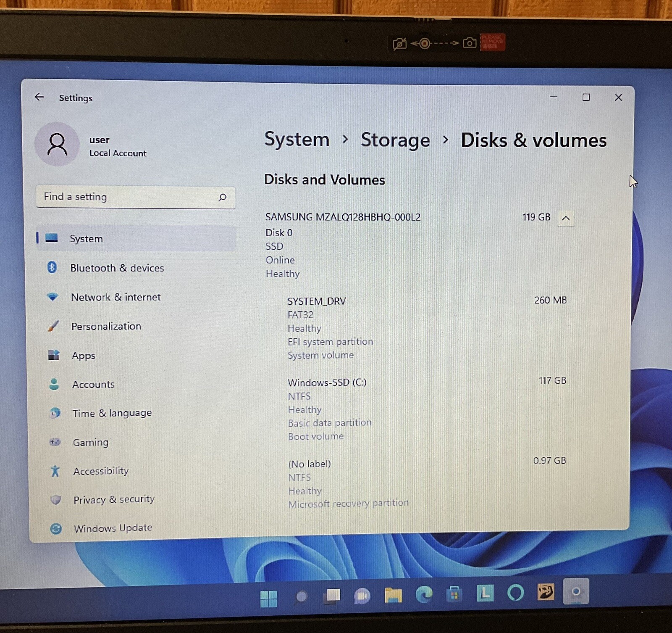Open taskbar Search
672x633 pixels.
pyautogui.click(x=301, y=596)
